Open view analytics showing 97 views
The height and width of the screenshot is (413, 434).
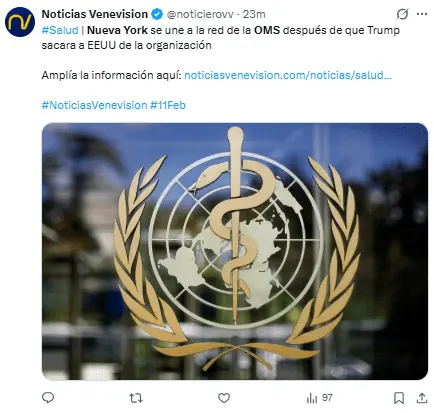[x=319, y=398]
